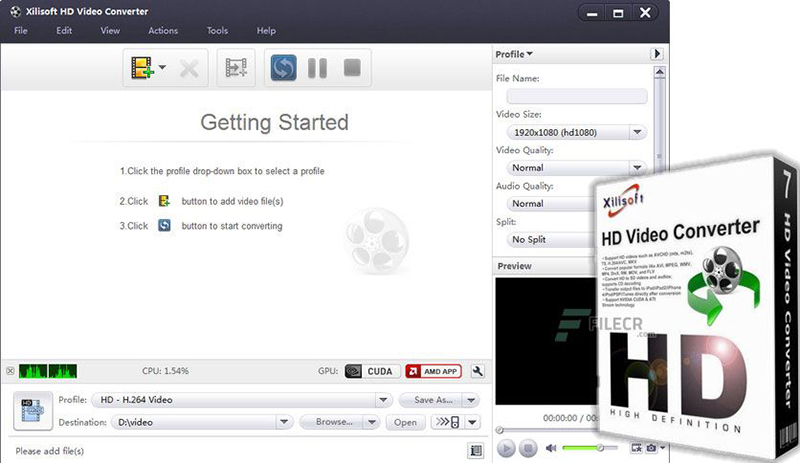
Task: Open the D:\video destination dropdown
Action: [202, 422]
